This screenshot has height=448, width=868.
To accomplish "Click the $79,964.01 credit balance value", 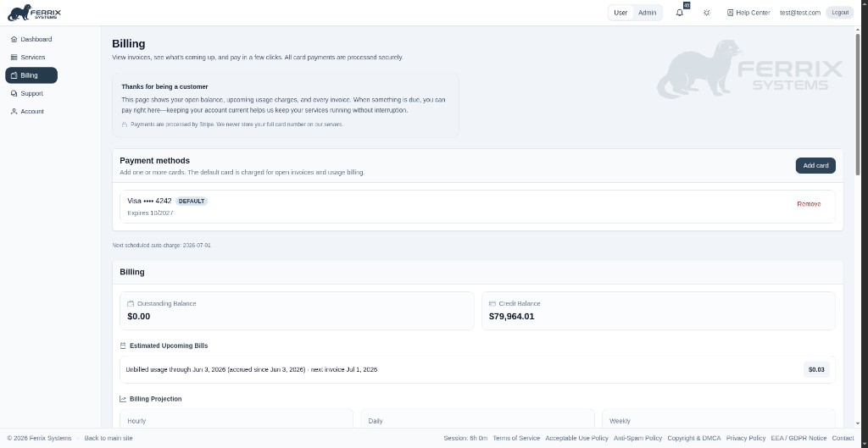I will point(511,317).
